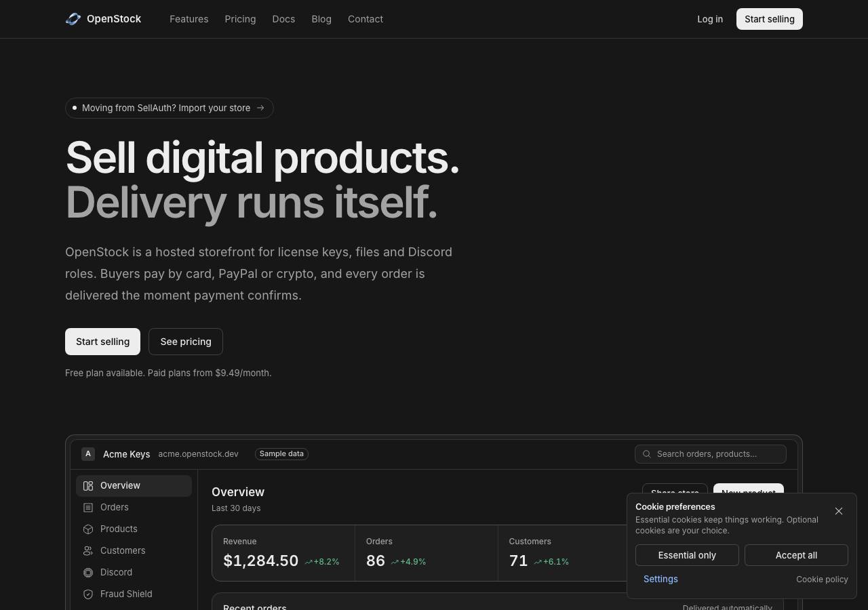Click the OpenStock brand name

[x=114, y=19]
